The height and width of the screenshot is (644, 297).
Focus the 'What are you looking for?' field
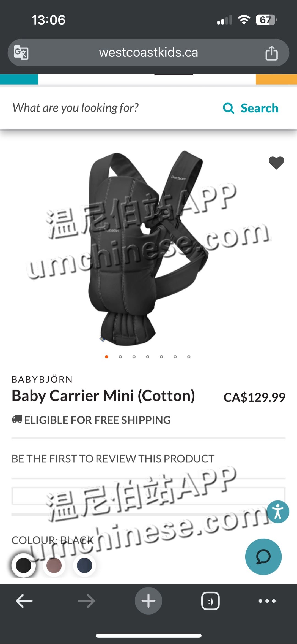[x=110, y=108]
